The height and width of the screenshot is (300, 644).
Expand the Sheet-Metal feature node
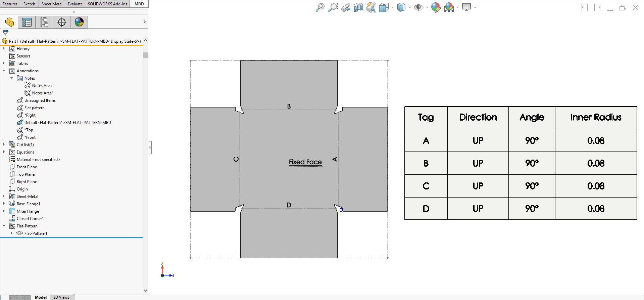4,197
